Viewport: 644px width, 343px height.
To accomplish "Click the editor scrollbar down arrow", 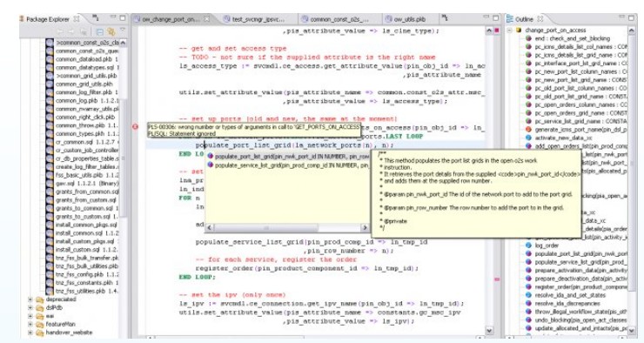I will (489, 330).
